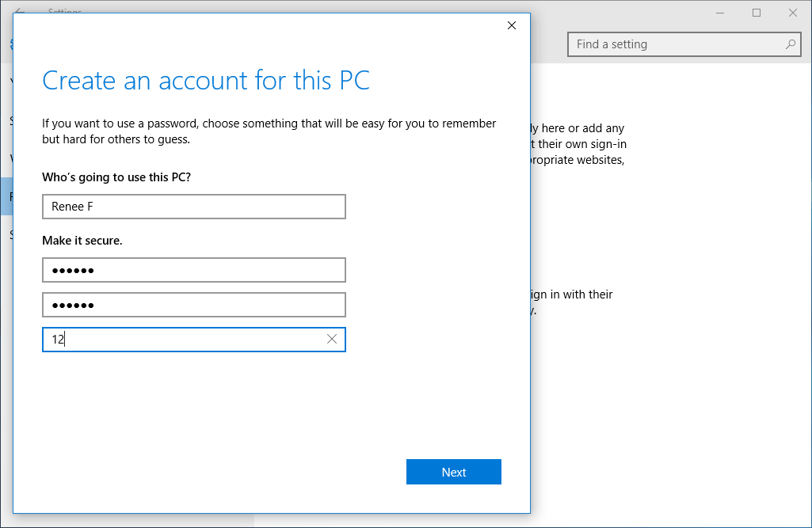Select the confirm password box

[x=193, y=305]
